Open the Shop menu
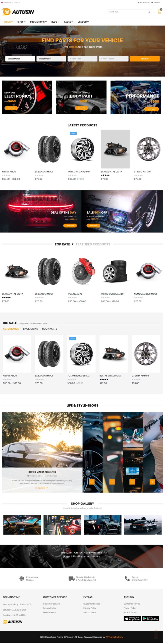This screenshot has height=644, width=165. pyautogui.click(x=21, y=22)
